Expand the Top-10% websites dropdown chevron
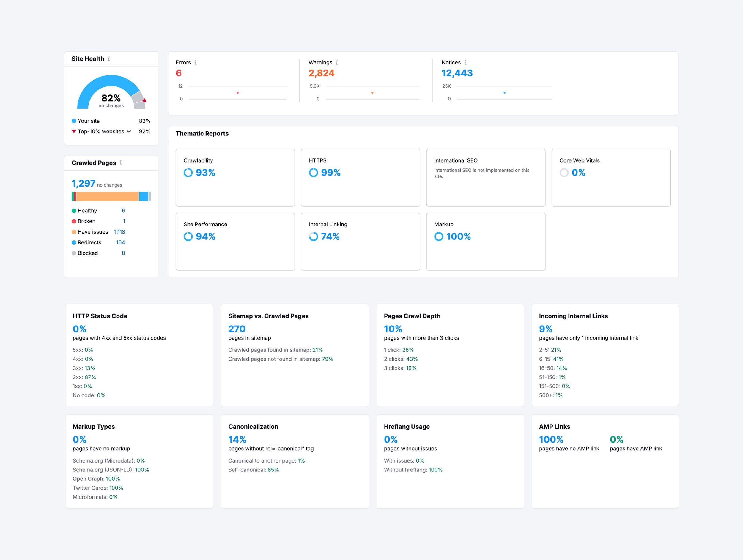The width and height of the screenshot is (743, 560). coord(129,132)
